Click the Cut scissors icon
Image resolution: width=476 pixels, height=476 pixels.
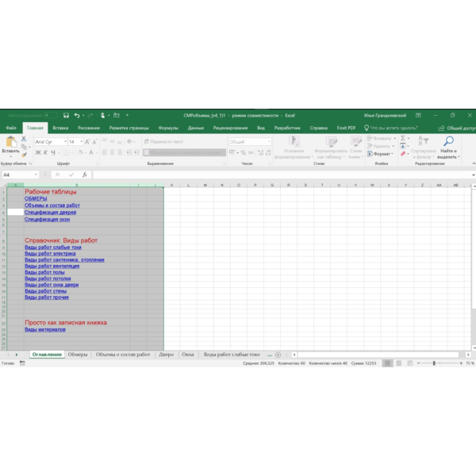click(x=24, y=139)
